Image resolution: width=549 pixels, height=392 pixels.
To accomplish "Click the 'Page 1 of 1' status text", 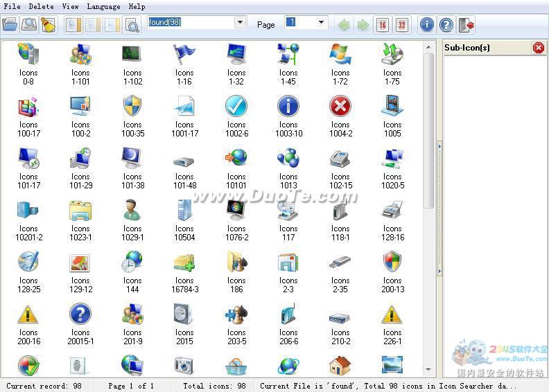I will 131,386.
